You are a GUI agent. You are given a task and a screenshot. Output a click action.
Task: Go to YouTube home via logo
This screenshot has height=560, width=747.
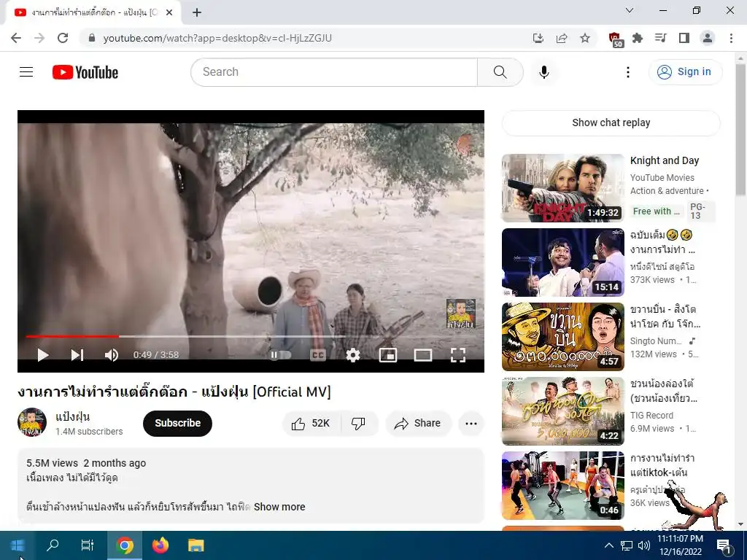pyautogui.click(x=85, y=72)
